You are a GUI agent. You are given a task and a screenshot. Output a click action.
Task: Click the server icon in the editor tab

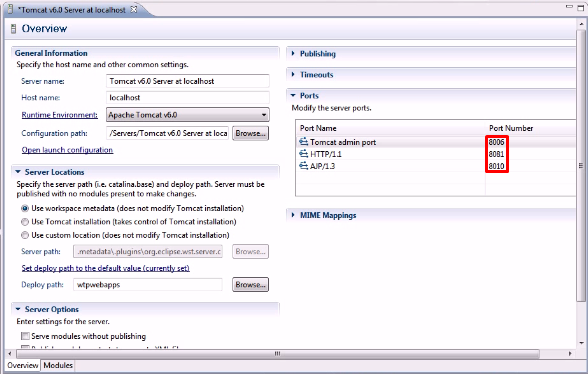11,9
